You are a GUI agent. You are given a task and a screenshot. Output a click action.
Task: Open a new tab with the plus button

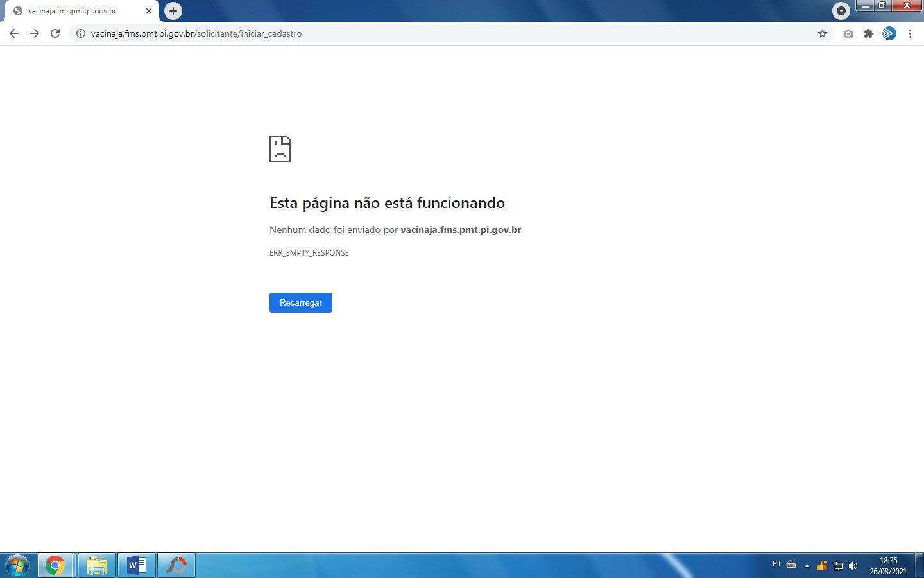(173, 11)
